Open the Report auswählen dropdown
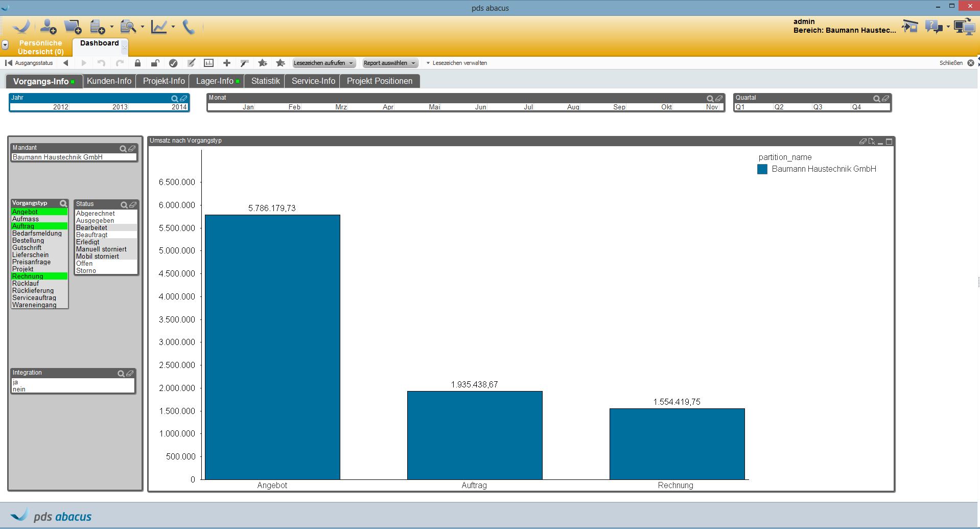The height and width of the screenshot is (529, 980). [x=389, y=63]
